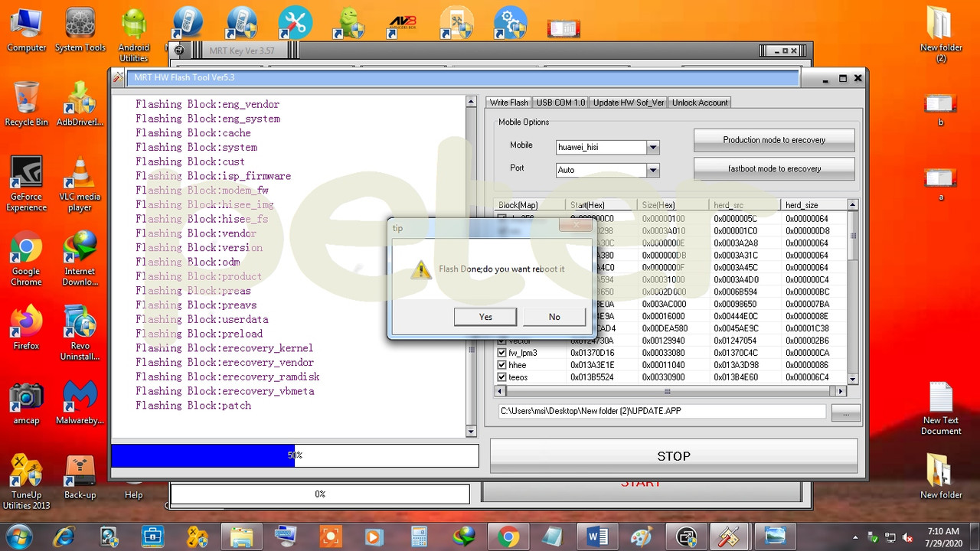Image resolution: width=980 pixels, height=551 pixels.
Task: Open AdbDriverInstaller desktop icon
Action: [80, 104]
